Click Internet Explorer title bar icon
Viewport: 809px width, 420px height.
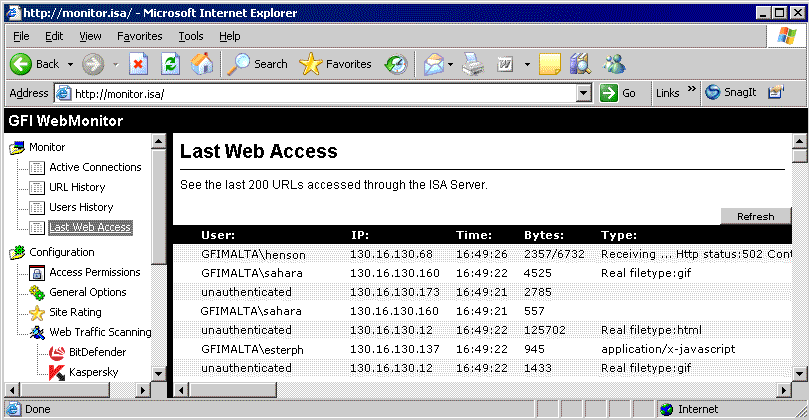click(13, 12)
